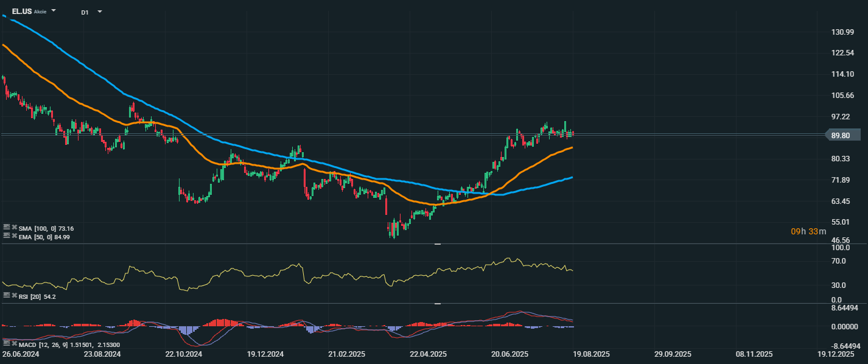Grab the resize handle above the MACD panel
The image size is (868, 364).
[438, 303]
